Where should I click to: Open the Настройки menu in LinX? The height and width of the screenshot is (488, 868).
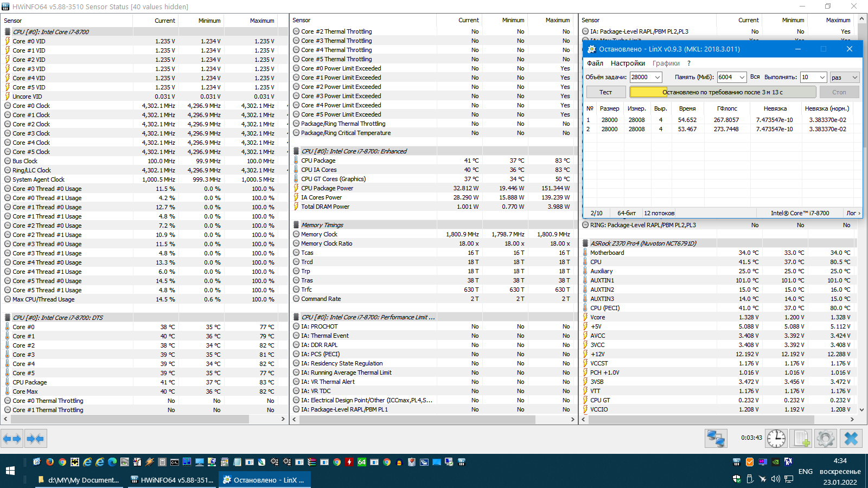(x=628, y=63)
